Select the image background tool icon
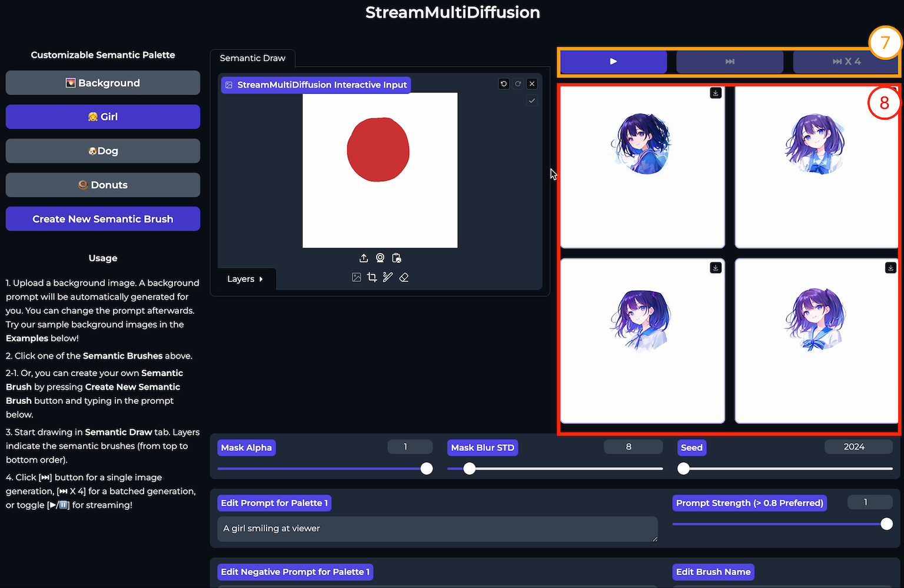 [357, 277]
